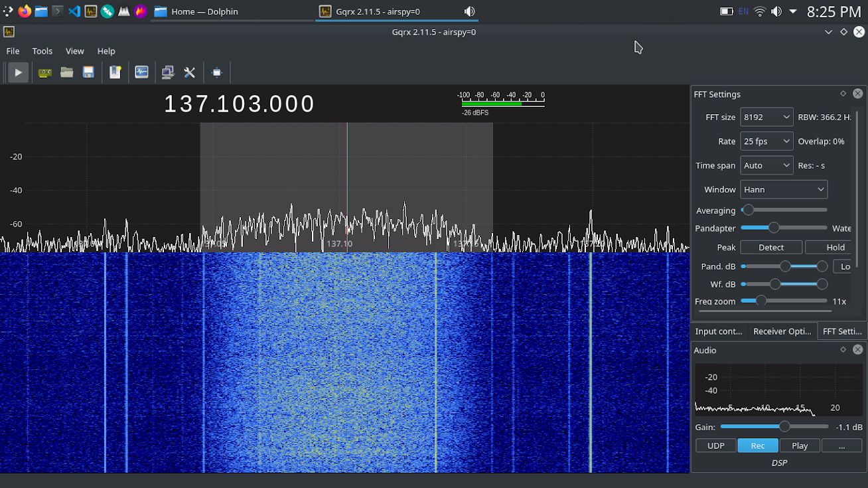Click the Pandapter split slider
Image resolution: width=868 pixels, height=488 pixels.
pos(784,228)
